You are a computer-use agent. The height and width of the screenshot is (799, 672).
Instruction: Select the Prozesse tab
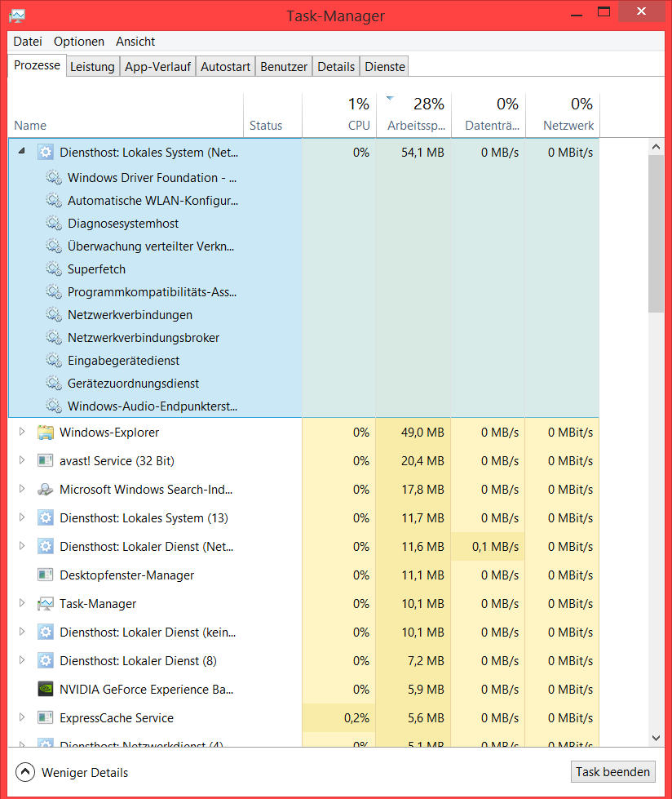pyautogui.click(x=37, y=66)
